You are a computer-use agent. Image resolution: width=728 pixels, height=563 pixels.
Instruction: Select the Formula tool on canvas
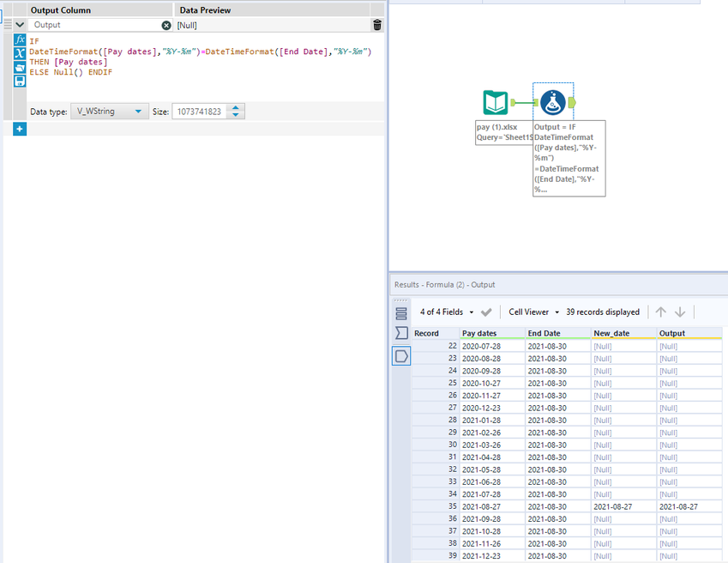tap(552, 102)
